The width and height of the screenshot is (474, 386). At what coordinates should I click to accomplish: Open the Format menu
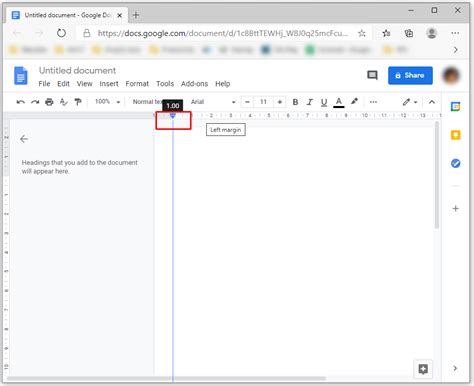137,84
